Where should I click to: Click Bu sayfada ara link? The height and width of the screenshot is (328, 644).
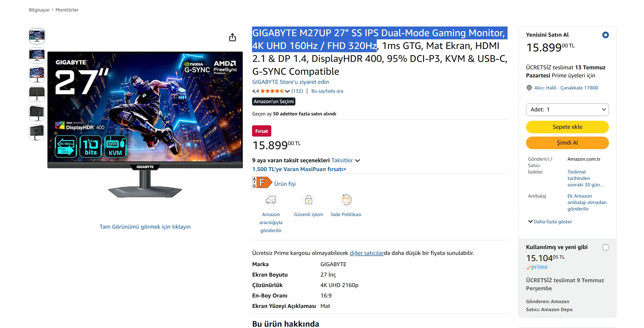click(327, 91)
